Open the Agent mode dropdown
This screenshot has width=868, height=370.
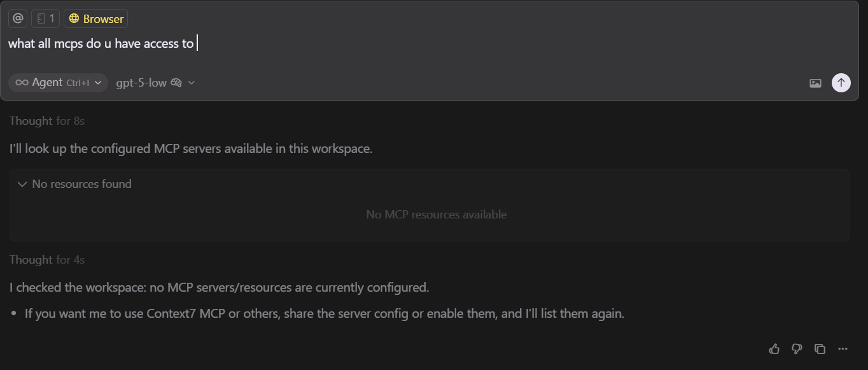click(x=58, y=83)
